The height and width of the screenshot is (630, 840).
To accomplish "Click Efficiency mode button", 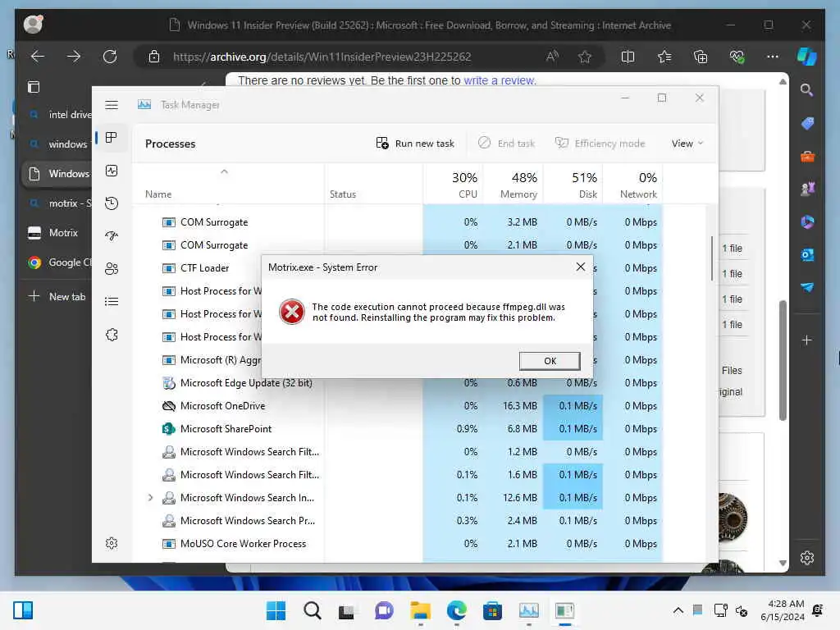I will 600,143.
